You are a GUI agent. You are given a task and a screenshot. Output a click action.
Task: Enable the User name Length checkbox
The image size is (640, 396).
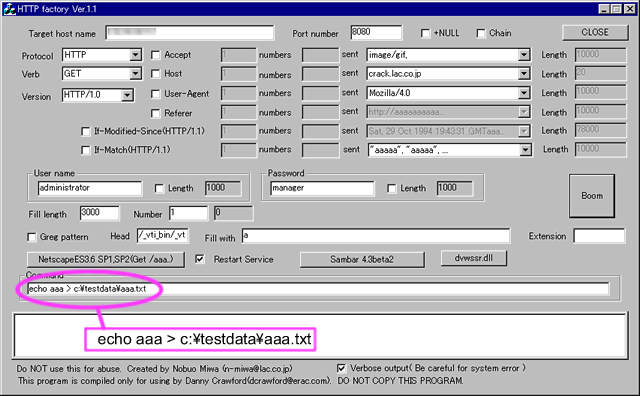(x=159, y=188)
